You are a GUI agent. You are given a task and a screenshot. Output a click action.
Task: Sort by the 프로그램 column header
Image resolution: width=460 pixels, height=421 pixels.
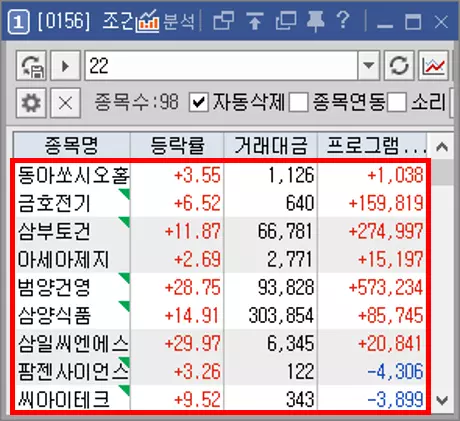(372, 145)
